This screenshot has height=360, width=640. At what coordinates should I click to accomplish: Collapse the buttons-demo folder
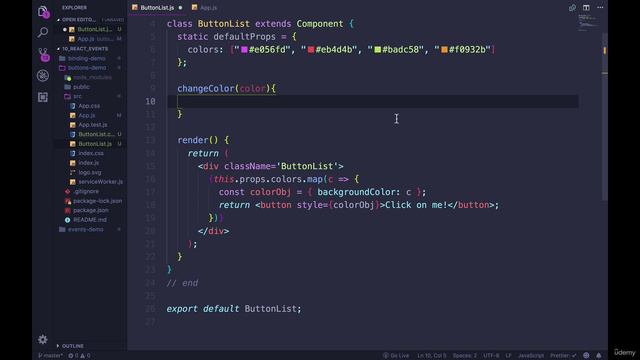tap(87, 68)
